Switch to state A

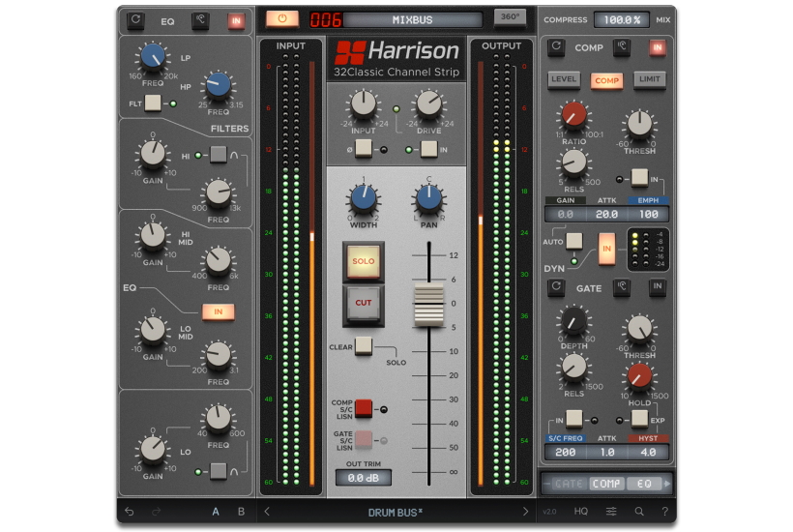coord(216,512)
